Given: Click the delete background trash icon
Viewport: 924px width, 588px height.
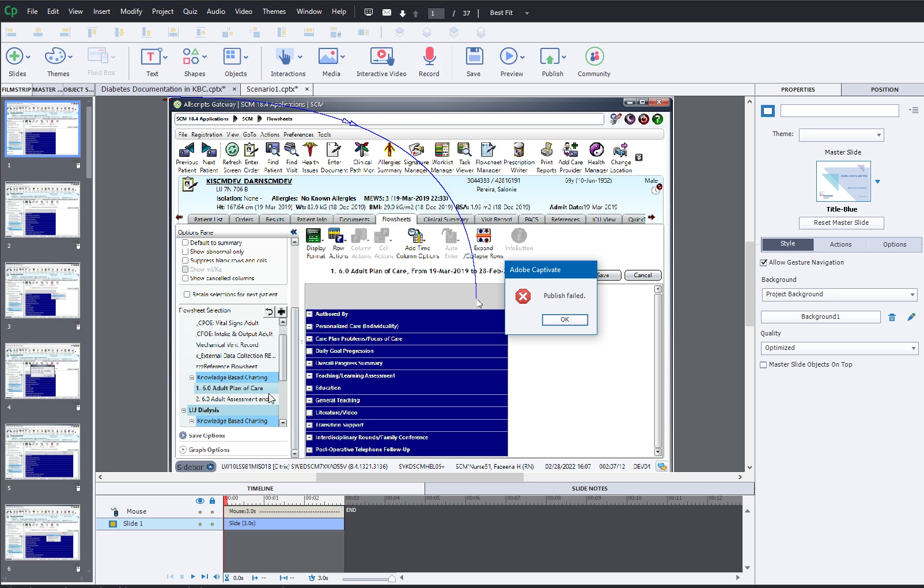Looking at the screenshot, I should (x=892, y=317).
